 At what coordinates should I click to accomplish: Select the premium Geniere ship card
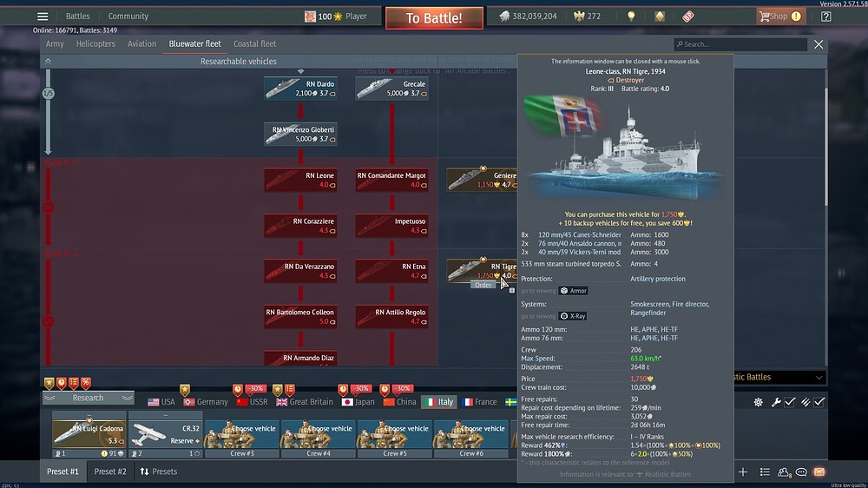(x=482, y=180)
